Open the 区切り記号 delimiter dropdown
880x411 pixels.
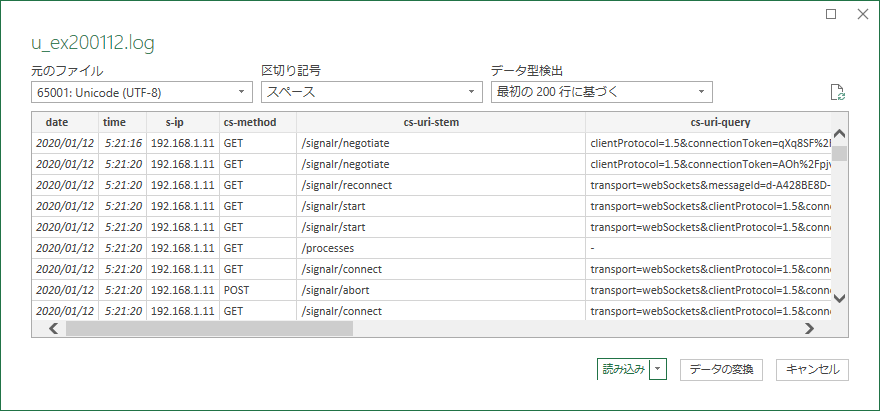click(372, 93)
